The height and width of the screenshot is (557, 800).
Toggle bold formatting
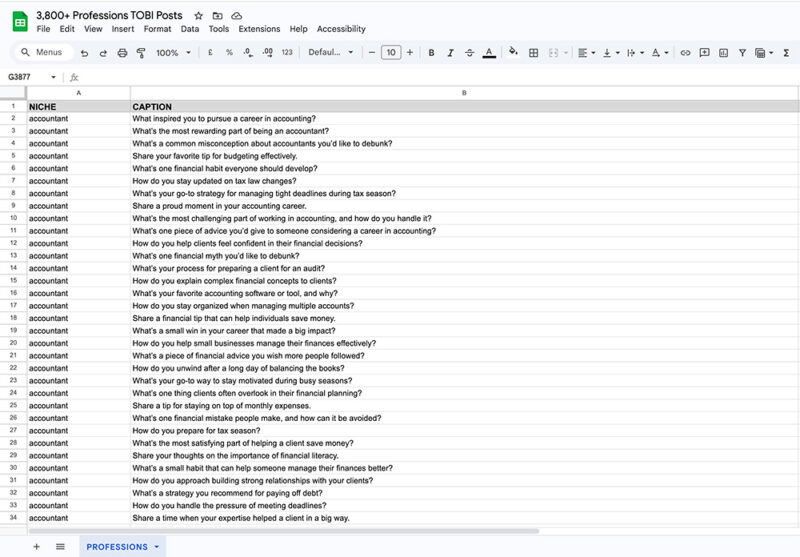[x=430, y=53]
